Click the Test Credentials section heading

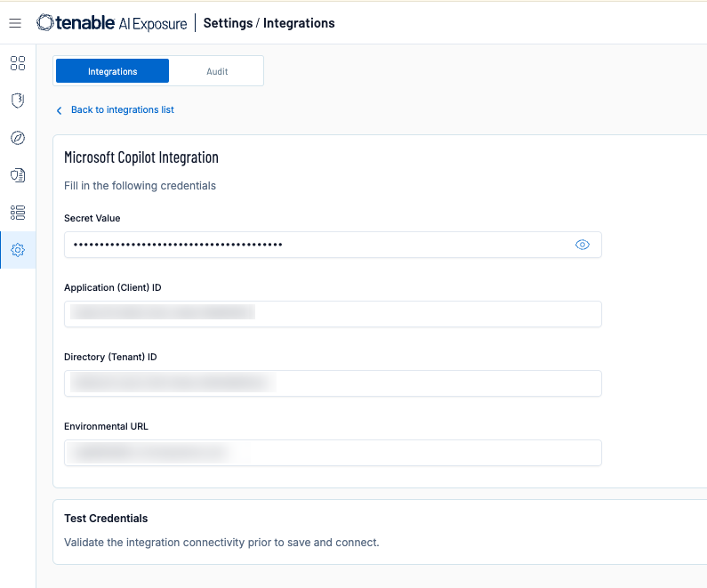106,518
